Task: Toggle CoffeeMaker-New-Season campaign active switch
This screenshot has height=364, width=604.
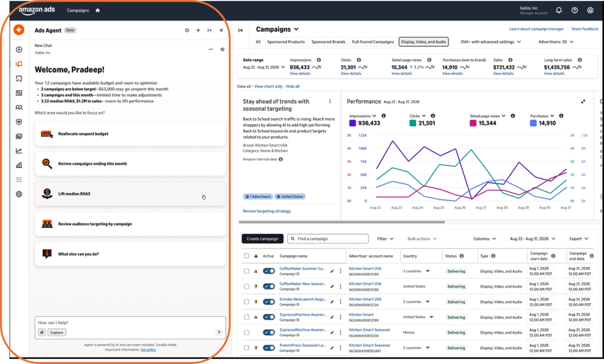Action: point(269,286)
